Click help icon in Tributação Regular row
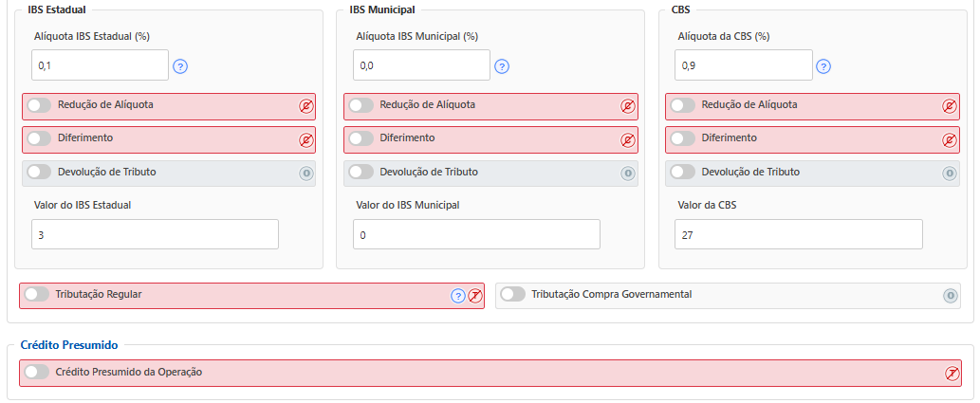The width and height of the screenshot is (980, 403). tap(458, 296)
